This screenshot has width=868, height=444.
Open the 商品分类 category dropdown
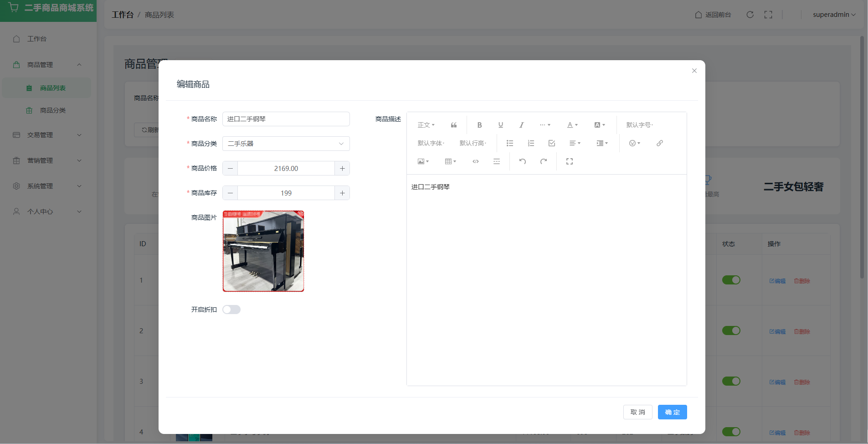pyautogui.click(x=286, y=144)
